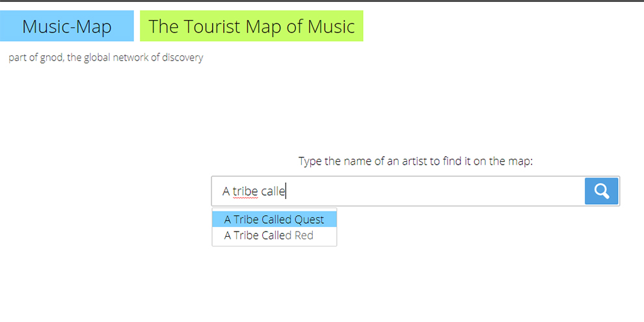Click the highlighted blue autocomplete entry

(275, 219)
